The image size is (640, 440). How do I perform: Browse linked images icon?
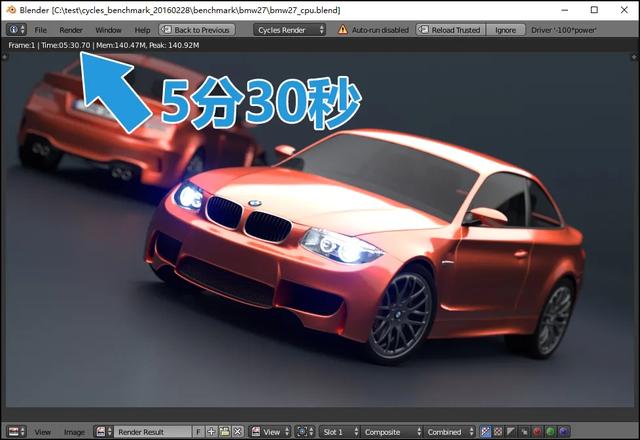(x=103, y=431)
